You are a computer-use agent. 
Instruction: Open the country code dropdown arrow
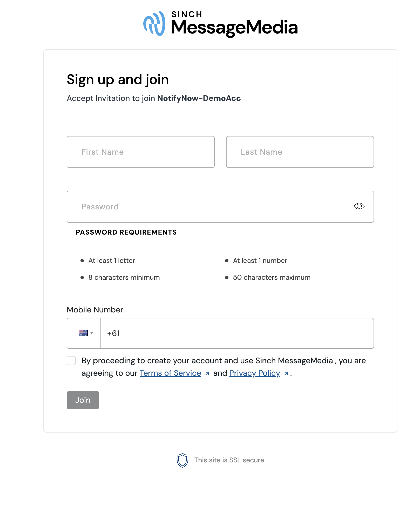click(92, 333)
